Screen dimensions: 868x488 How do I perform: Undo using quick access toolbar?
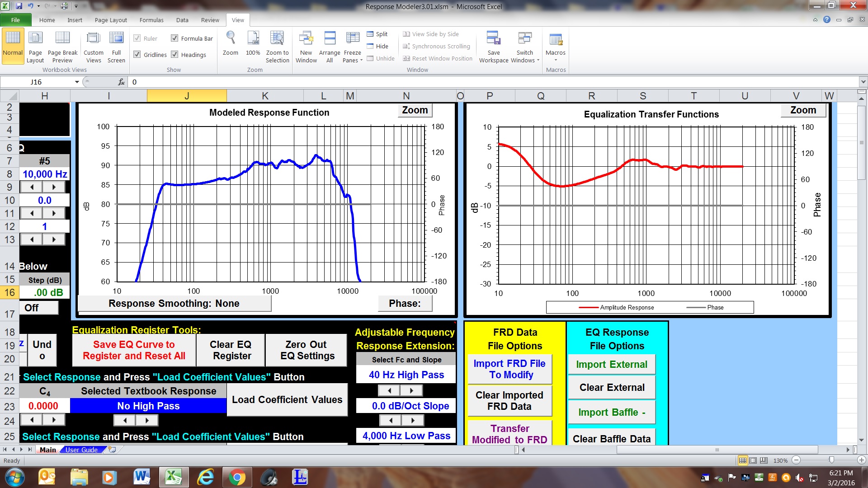coord(31,6)
